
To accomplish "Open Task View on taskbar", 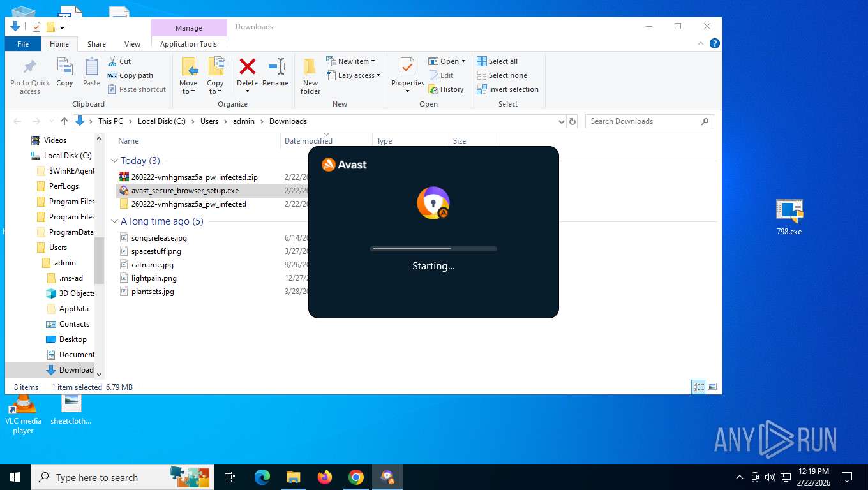I will point(230,477).
